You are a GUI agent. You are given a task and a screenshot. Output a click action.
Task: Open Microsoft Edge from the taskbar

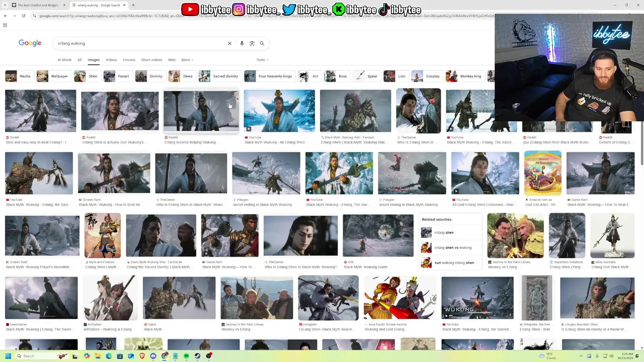click(109, 356)
